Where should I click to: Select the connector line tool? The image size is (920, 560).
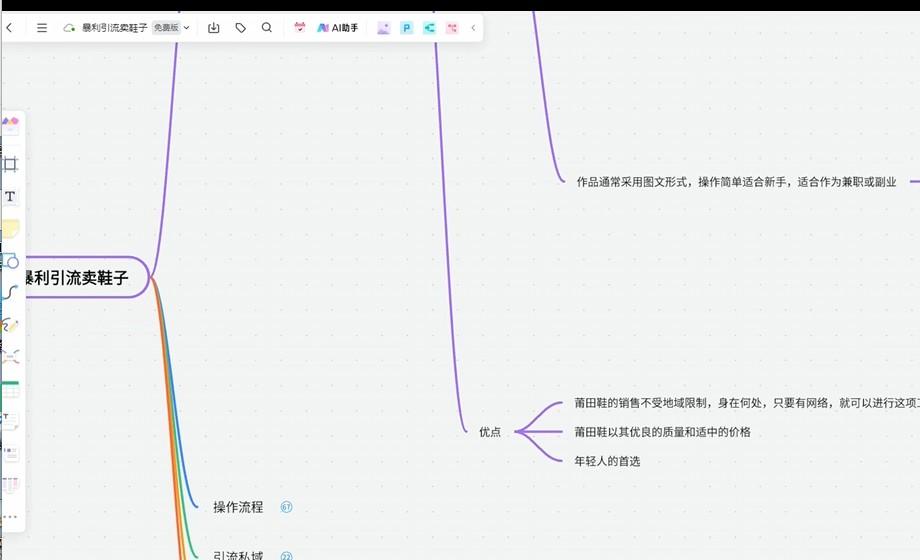(10, 293)
